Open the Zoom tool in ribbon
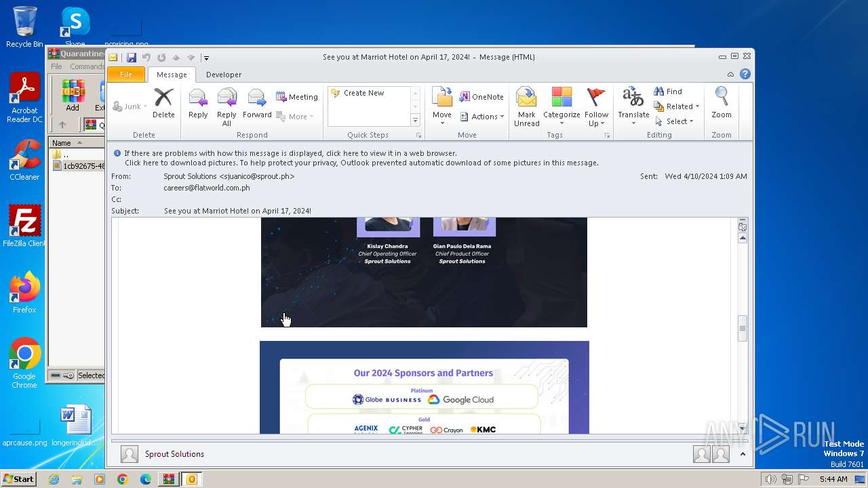This screenshot has height=488, width=868. pos(722,103)
